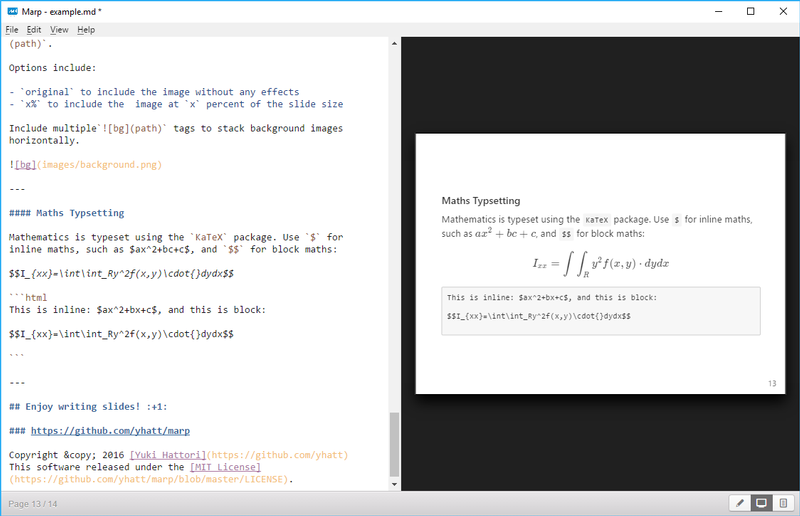This screenshot has width=800, height=516.
Task: Switch to 1:1 slide view mode
Action: (761, 504)
